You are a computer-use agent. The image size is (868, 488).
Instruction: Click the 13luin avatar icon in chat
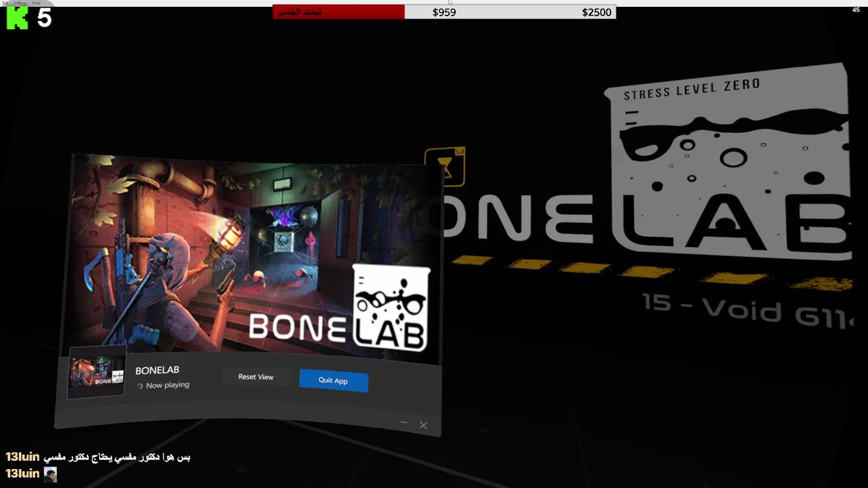(50, 474)
